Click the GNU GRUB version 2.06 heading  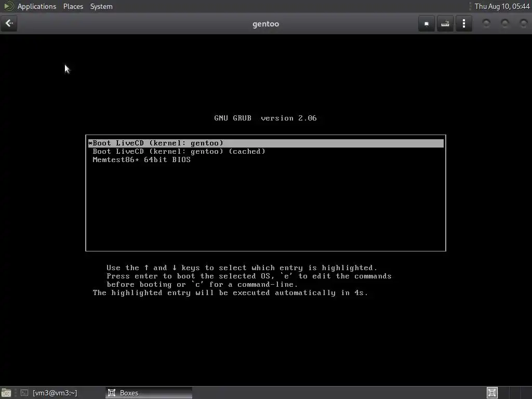pos(265,118)
